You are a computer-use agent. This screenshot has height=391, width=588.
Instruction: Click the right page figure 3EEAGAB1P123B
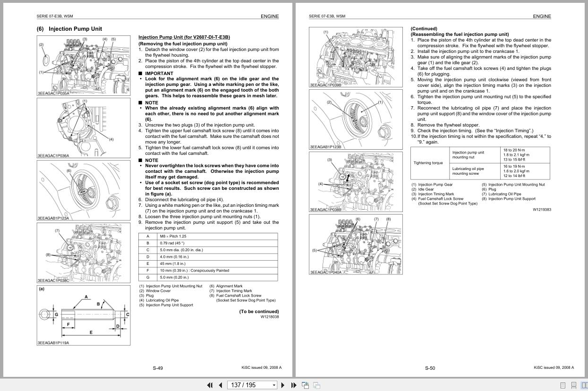(x=356, y=119)
